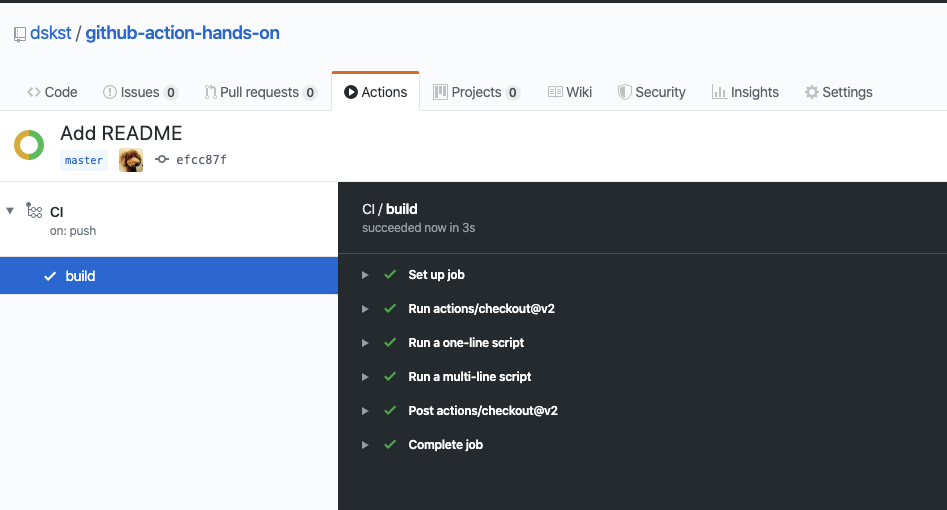The image size is (947, 510).
Task: Open the Projects tab
Action: coord(477,92)
